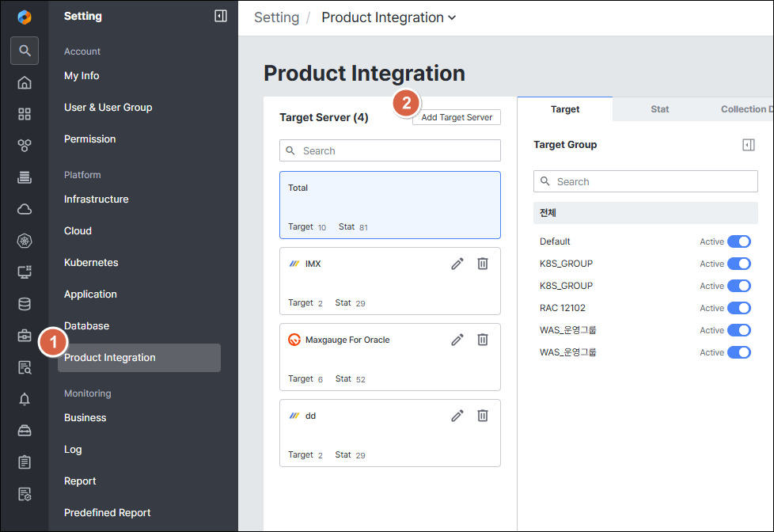Open the document settings icon at rail bottom
This screenshot has width=774, height=532.
pos(25,494)
